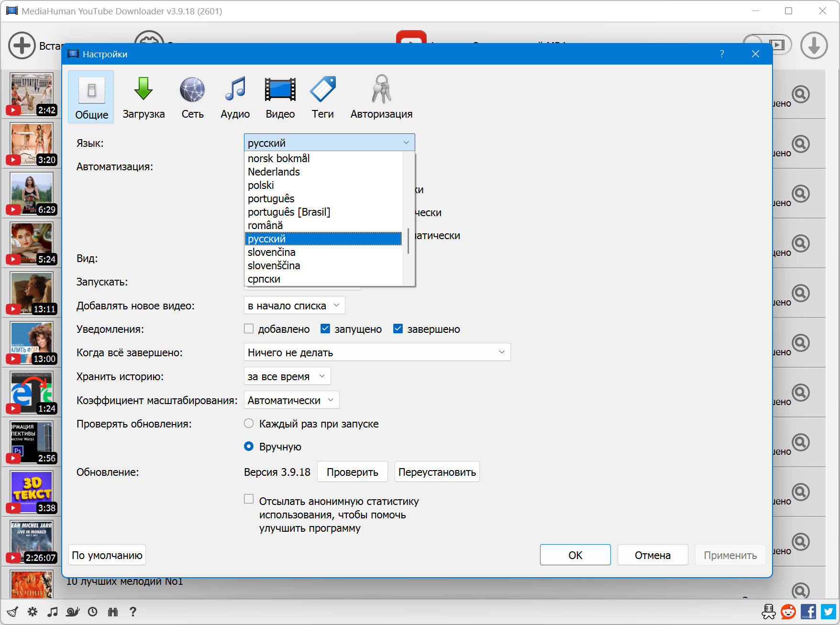Switch to Аудио music note tab
The image size is (840, 625).
tap(235, 98)
